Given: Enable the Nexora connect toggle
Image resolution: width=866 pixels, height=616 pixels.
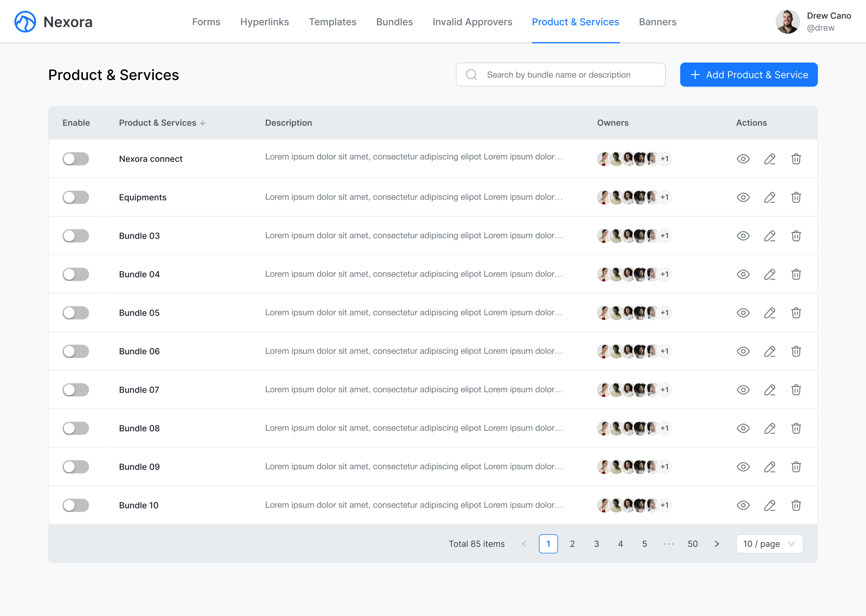Looking at the screenshot, I should tap(75, 159).
